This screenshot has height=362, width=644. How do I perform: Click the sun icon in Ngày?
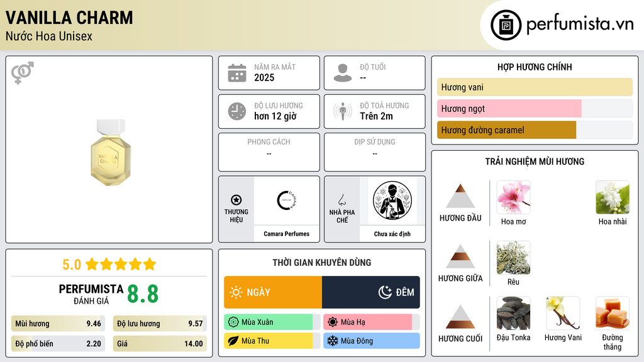tap(236, 292)
